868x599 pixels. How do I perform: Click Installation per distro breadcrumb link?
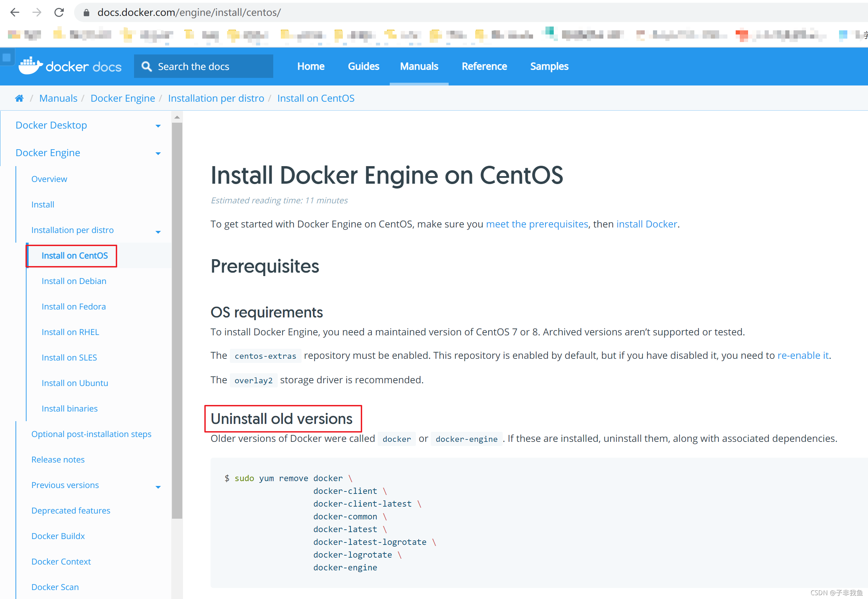click(x=216, y=98)
